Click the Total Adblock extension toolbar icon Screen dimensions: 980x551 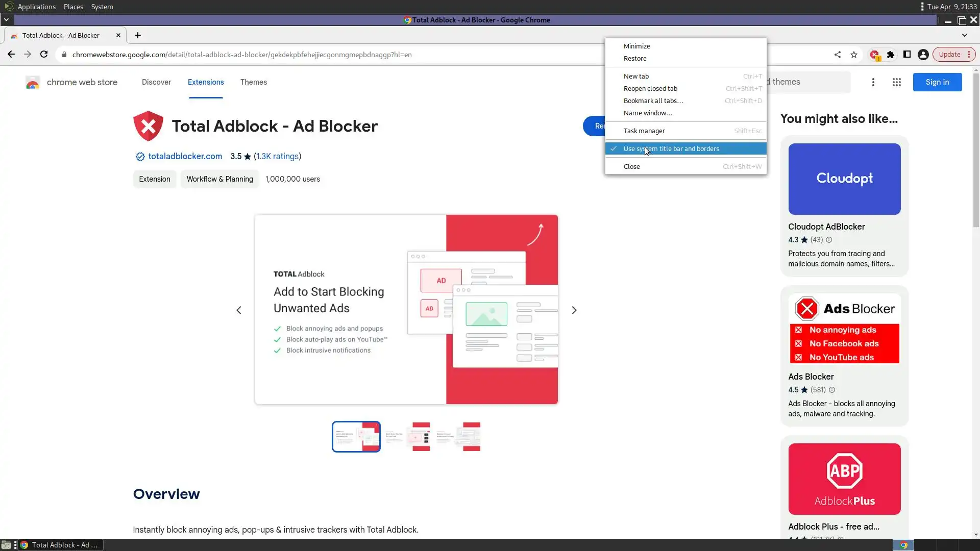(874, 55)
